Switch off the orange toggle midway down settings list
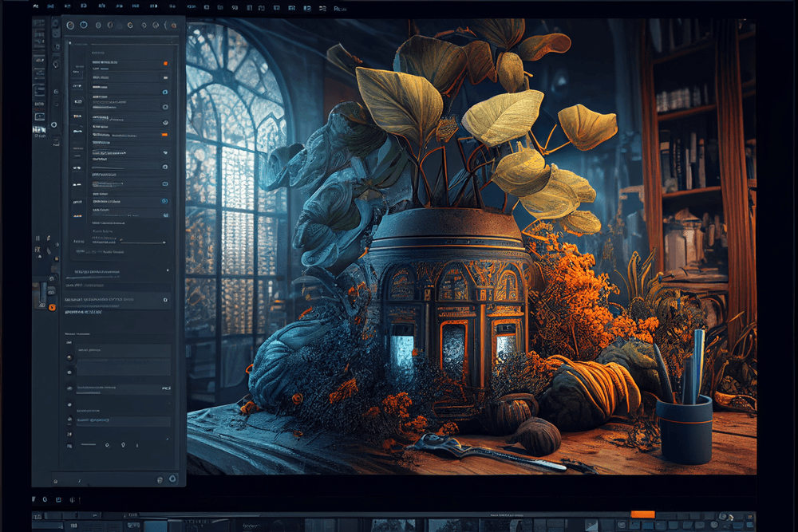Image resolution: width=798 pixels, height=532 pixels. tap(164, 134)
